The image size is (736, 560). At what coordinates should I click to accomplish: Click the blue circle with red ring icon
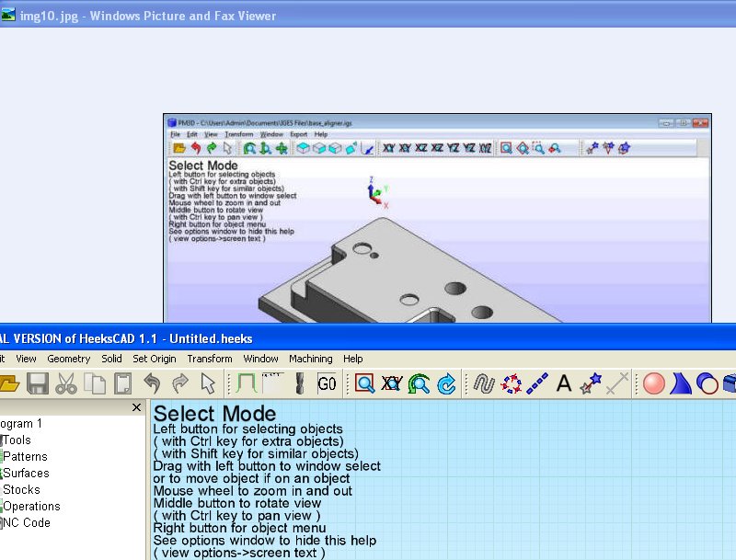[x=707, y=383]
